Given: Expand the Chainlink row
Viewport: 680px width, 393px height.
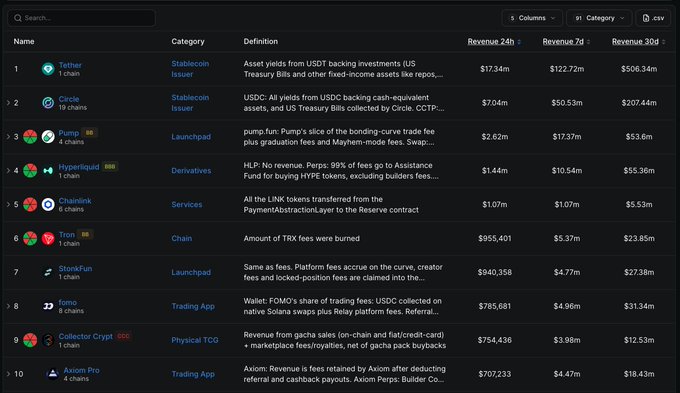Looking at the screenshot, I should click(8, 204).
